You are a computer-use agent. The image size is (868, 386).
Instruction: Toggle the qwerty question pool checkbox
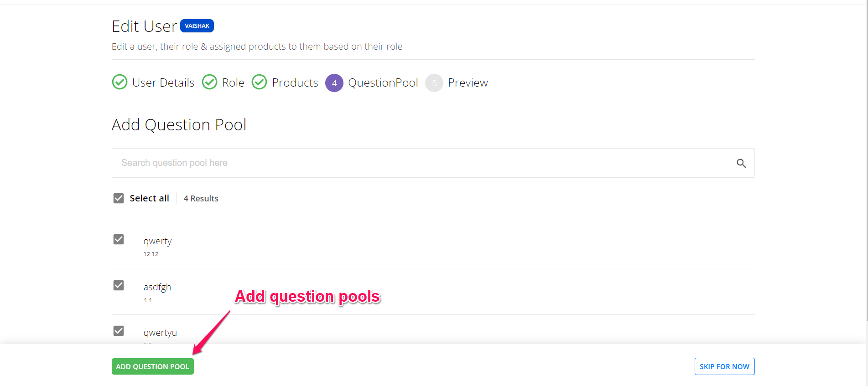click(119, 239)
